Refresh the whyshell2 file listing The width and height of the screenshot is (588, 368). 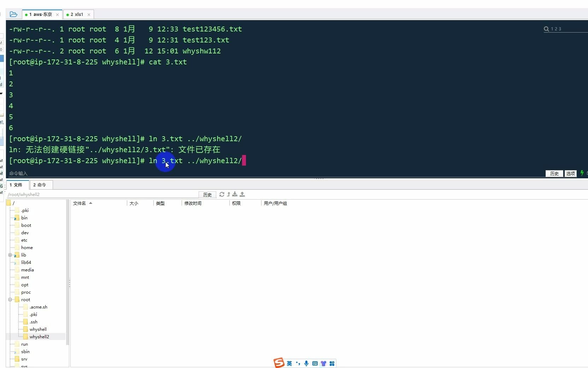pyautogui.click(x=222, y=194)
